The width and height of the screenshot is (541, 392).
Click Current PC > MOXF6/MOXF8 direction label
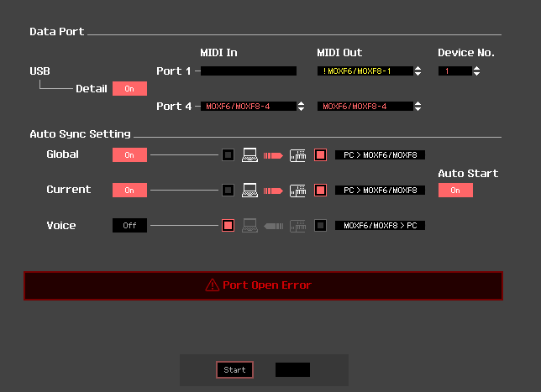[380, 191]
